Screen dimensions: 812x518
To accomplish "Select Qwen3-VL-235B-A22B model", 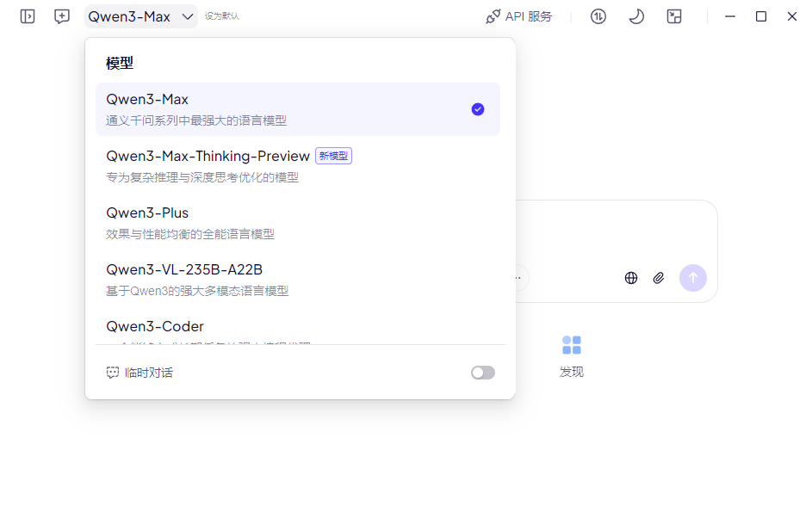I will [184, 270].
